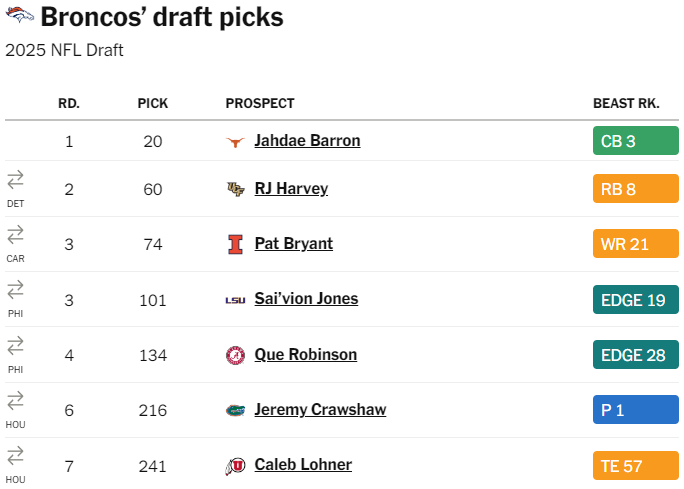684x489 pixels.
Task: Follow the Jeremy Crawshaw link
Action: tap(320, 410)
